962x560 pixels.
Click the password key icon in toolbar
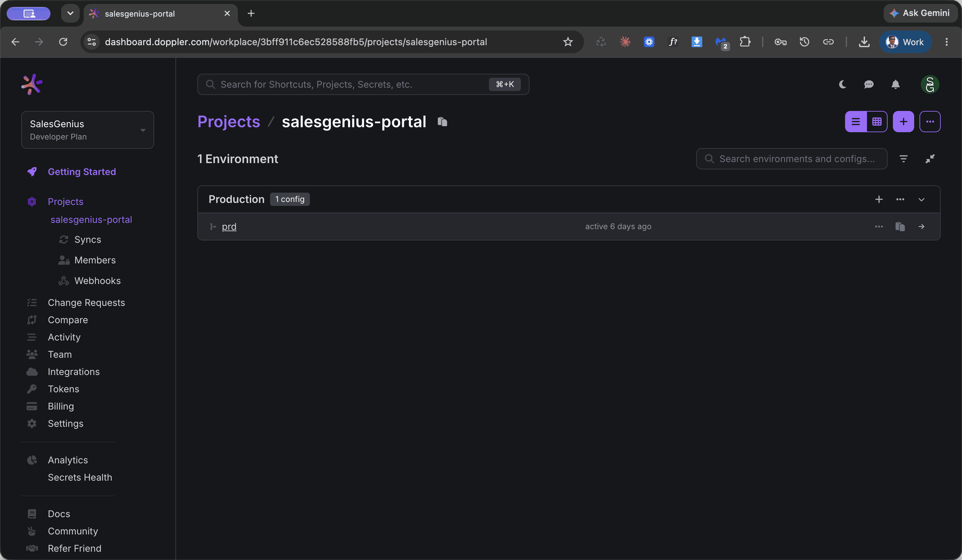tap(780, 42)
